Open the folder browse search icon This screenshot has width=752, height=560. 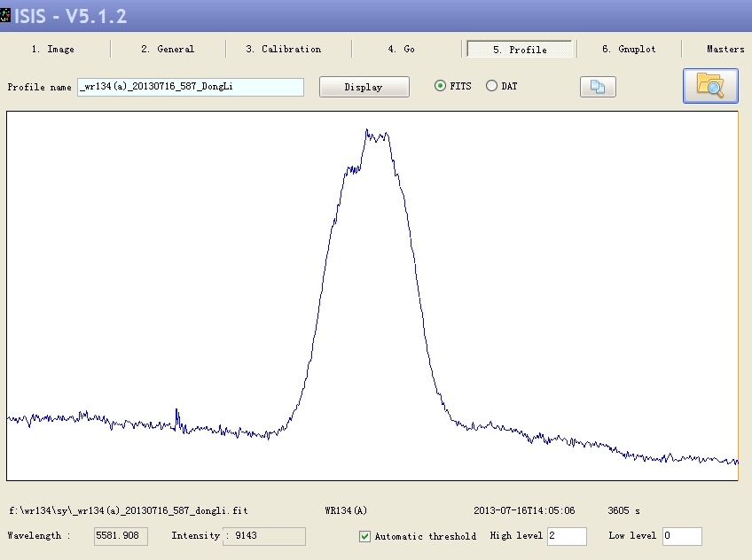pos(709,86)
